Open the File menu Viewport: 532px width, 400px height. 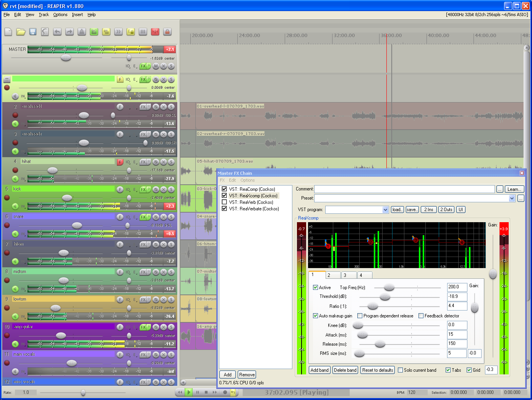pos(6,15)
